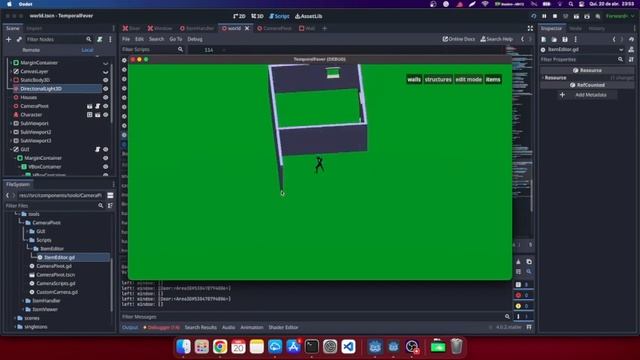This screenshot has height=360, width=640.
Task: Open the AssetLib workspace
Action: click(x=309, y=16)
